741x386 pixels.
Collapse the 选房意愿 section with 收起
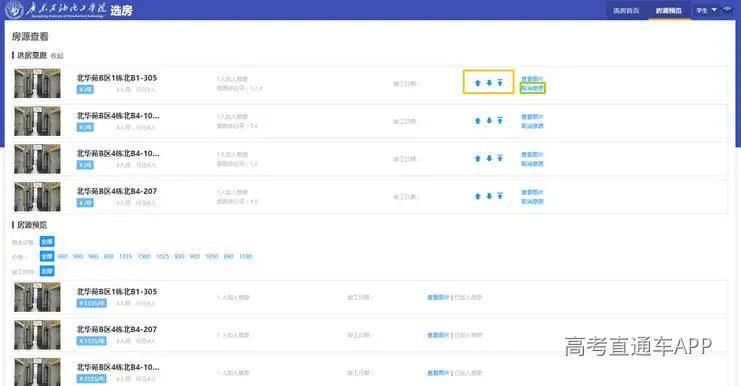pos(57,56)
